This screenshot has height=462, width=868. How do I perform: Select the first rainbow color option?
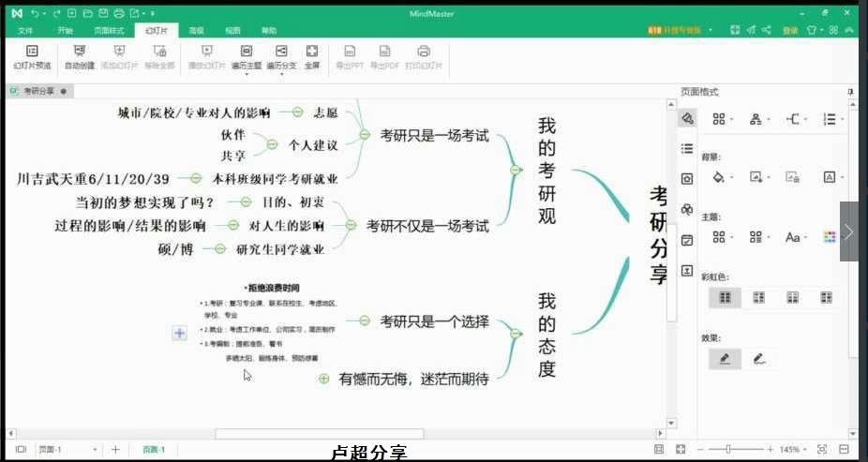pyautogui.click(x=725, y=297)
